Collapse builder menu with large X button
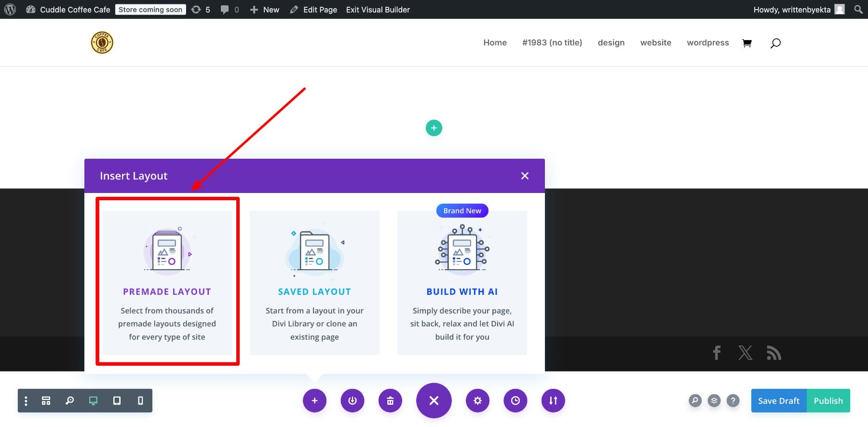 click(x=434, y=400)
